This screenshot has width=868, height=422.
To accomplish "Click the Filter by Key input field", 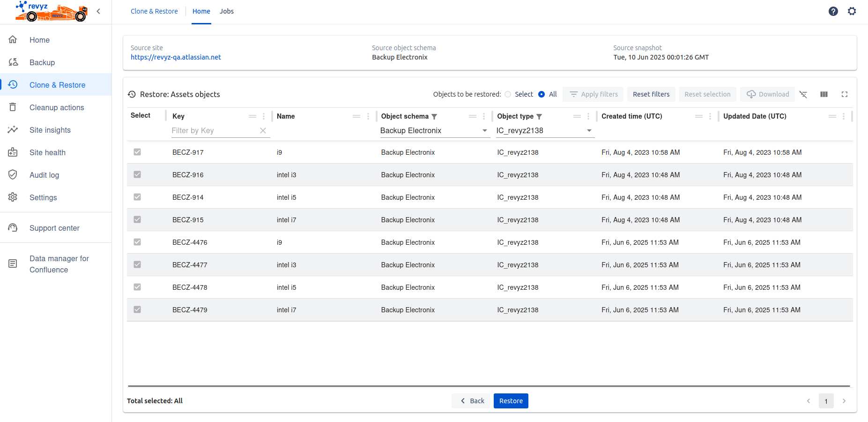I will click(213, 131).
